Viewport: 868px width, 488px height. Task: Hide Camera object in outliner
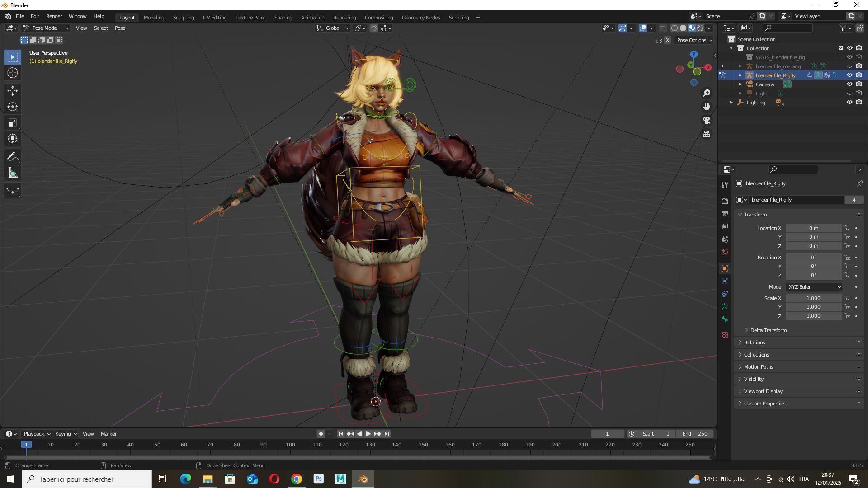(849, 84)
